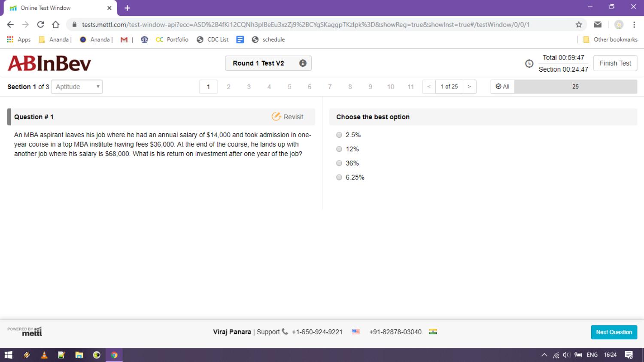Viewport: 644px width, 362px height.
Task: Select the 36% answer option
Action: pos(339,163)
